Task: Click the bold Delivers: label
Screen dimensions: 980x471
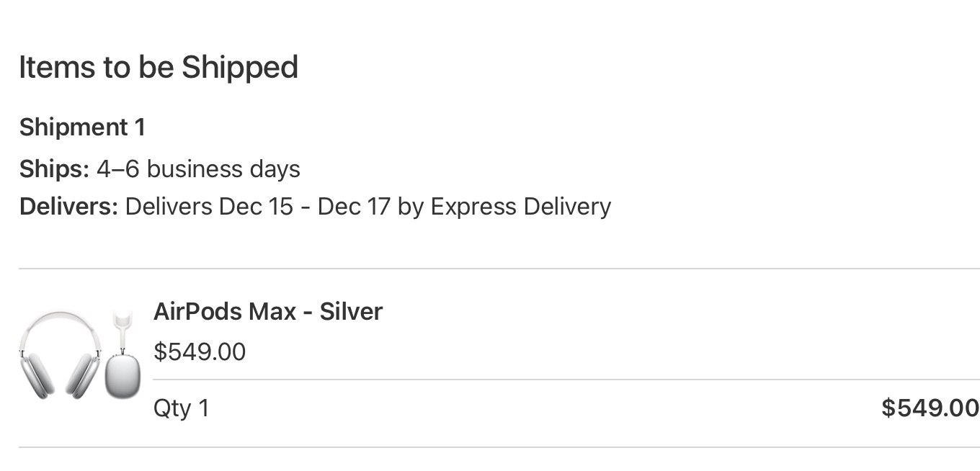Action: 68,207
